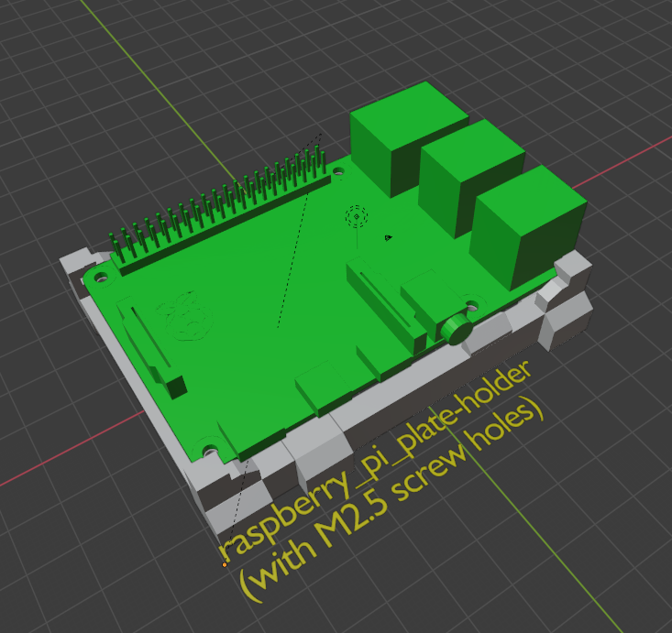This screenshot has width=672, height=633.
Task: Click the mounting hole beside the GPIO header's outer end
Action: [x=101, y=278]
